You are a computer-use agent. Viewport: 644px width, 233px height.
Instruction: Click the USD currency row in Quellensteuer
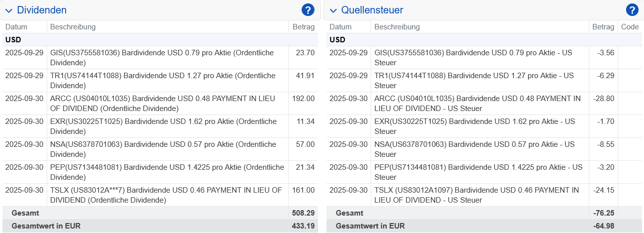(337, 40)
